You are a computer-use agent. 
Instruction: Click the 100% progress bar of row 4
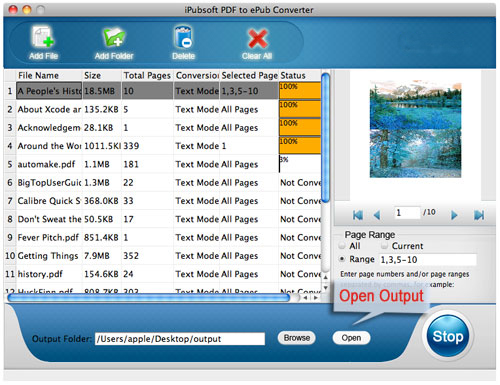[x=300, y=146]
